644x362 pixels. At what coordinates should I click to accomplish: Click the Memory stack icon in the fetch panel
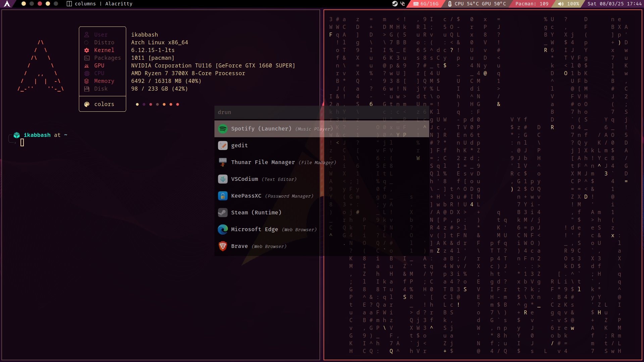87,81
